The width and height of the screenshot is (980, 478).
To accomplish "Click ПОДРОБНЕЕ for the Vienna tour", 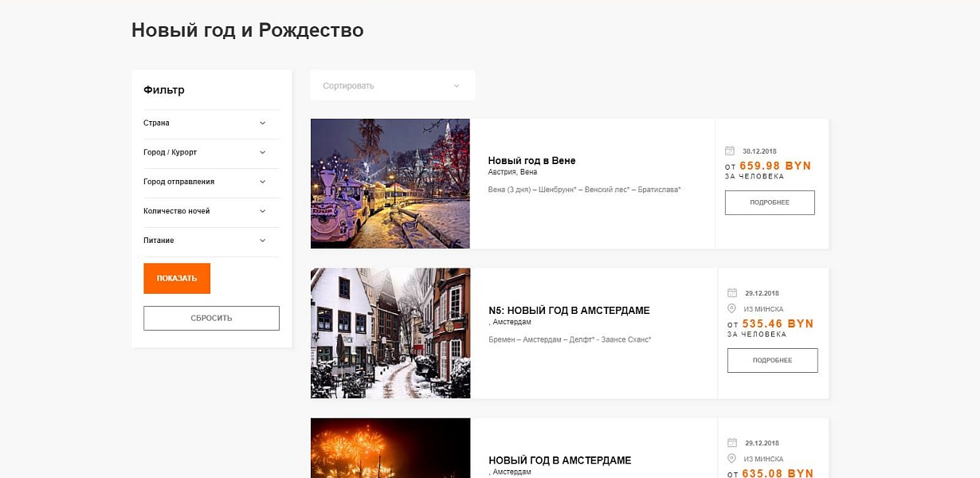I will click(x=770, y=202).
